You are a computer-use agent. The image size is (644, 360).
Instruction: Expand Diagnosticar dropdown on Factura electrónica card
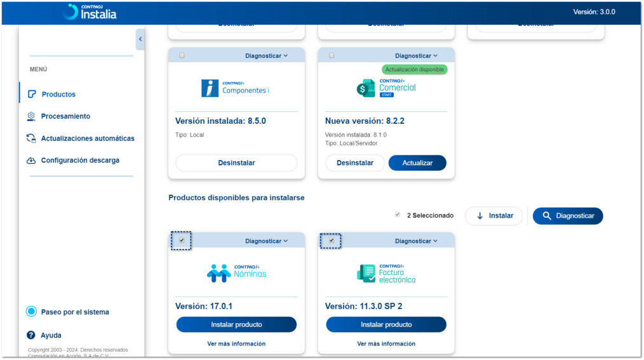point(416,241)
